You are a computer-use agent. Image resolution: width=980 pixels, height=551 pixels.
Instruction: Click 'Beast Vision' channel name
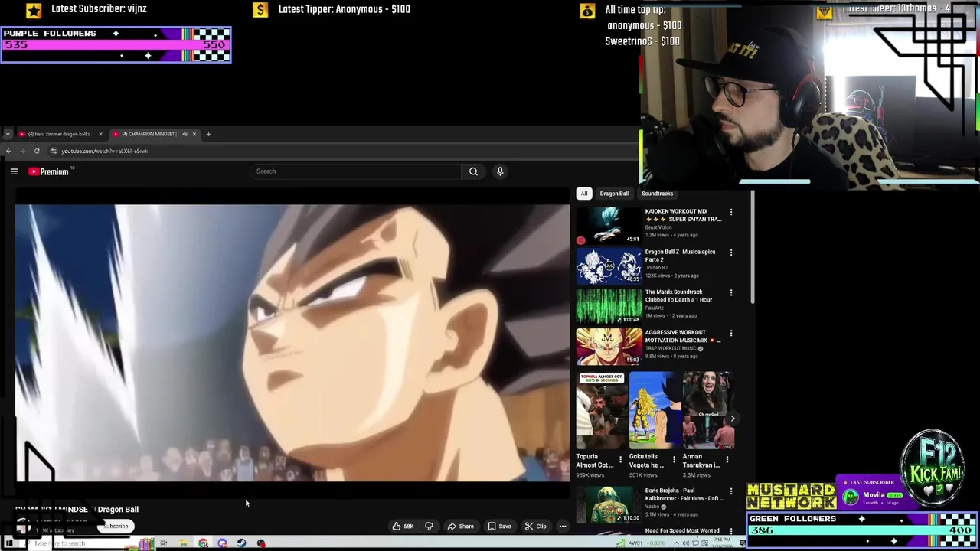click(658, 227)
